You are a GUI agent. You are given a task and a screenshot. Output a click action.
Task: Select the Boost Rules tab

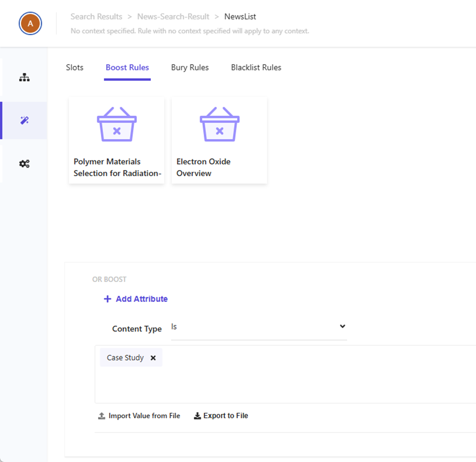(127, 68)
